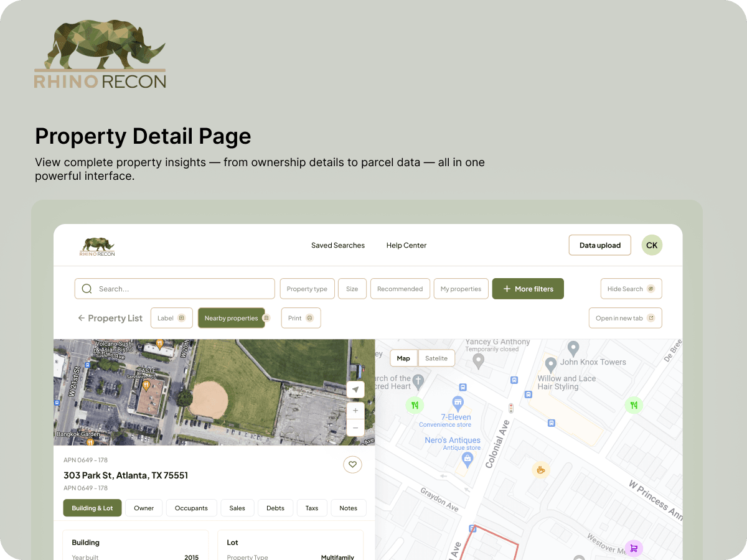Toggle the Recommended filter
Screen dimensions: 747x560
pos(400,289)
